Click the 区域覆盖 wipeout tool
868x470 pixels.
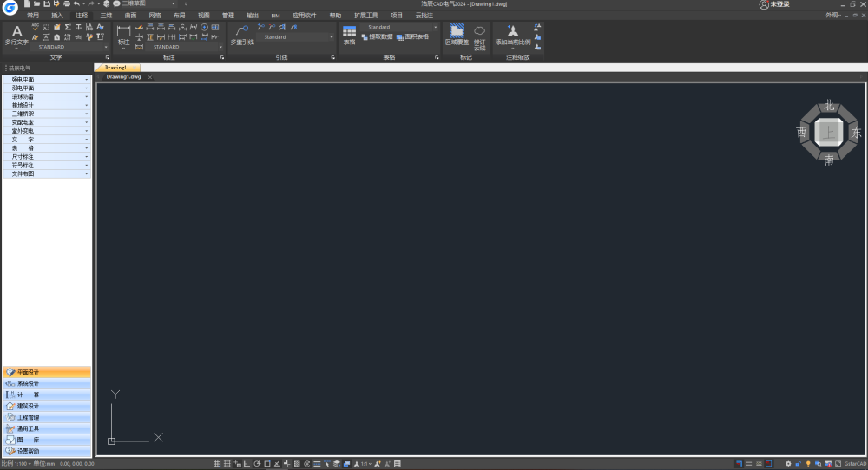click(457, 35)
